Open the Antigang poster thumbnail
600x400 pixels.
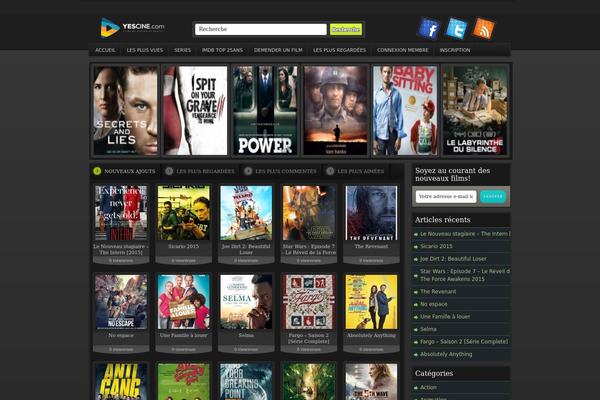click(121, 382)
